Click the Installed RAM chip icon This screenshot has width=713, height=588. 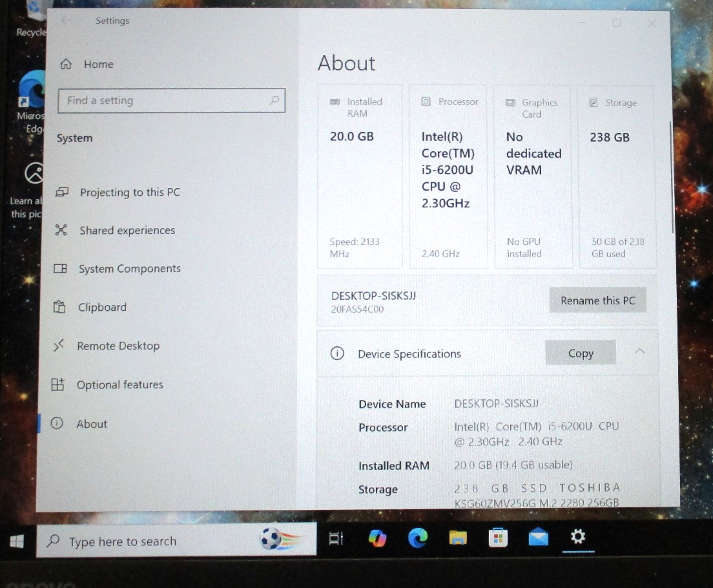click(335, 102)
